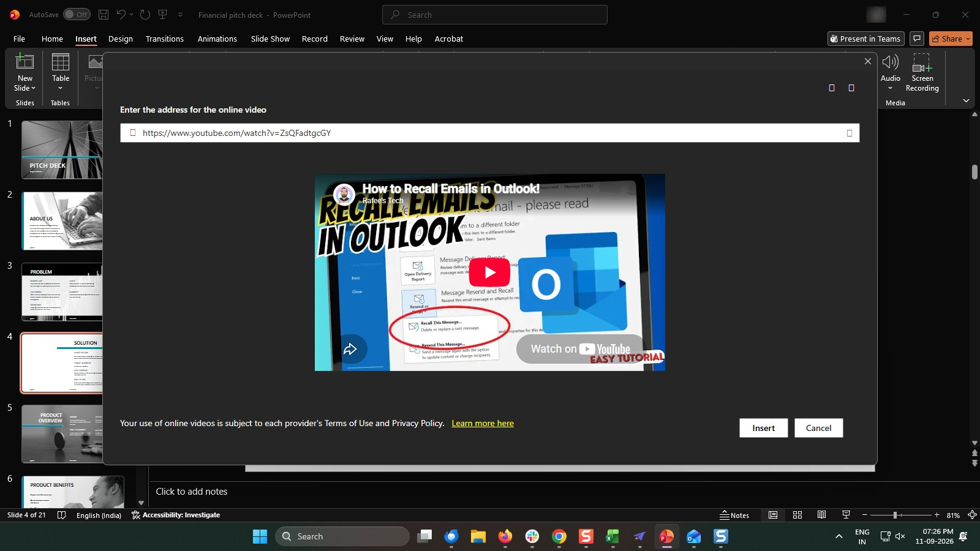Open the Share button dropdown
This screenshot has width=980, height=551.
[x=968, y=39]
